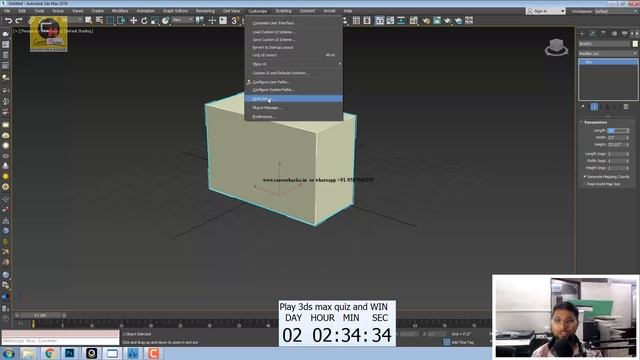Image resolution: width=640 pixels, height=360 pixels.
Task: Open the Modify tab in the command panel
Action: pyautogui.click(x=593, y=33)
